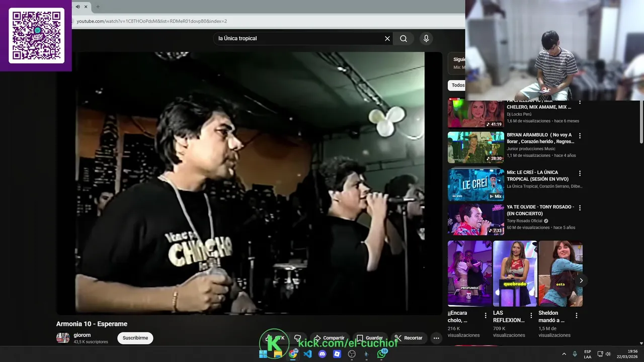This screenshot has height=362, width=644.
Task: Open the Windows Start menu
Action: pos(263,354)
